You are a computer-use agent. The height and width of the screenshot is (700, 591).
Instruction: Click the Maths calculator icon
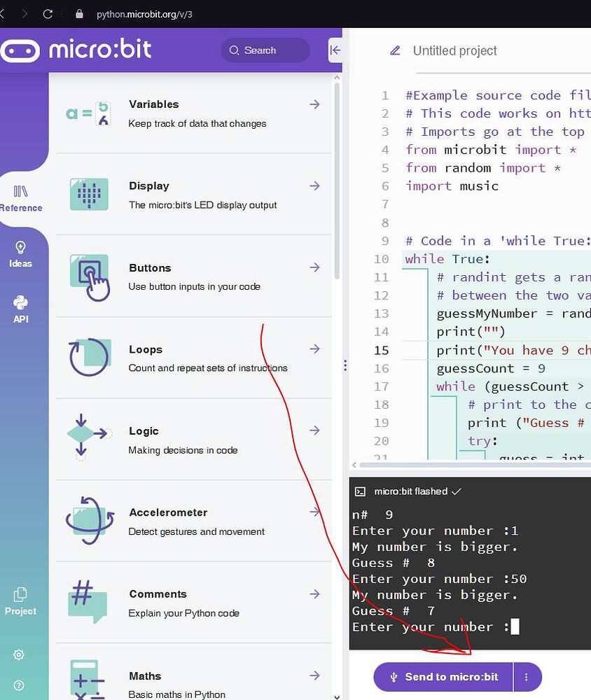[x=87, y=680]
